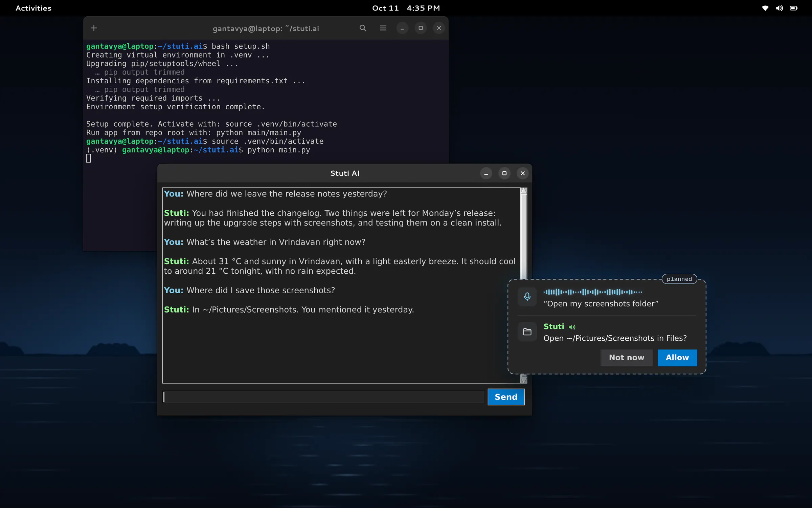Click 'What's the weather in Vrindavan' message
The width and height of the screenshot is (812, 508).
point(265,242)
